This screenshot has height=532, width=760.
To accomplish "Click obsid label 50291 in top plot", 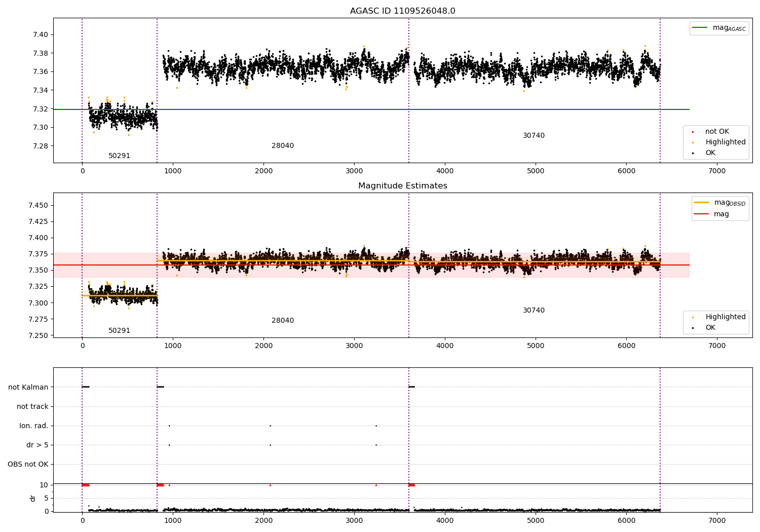I will pyautogui.click(x=119, y=156).
